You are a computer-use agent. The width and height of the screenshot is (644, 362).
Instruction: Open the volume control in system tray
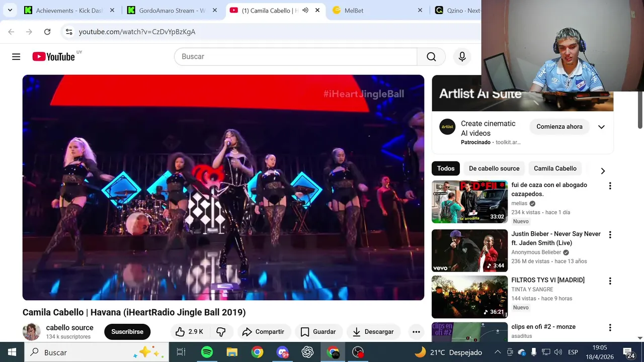coord(558,352)
